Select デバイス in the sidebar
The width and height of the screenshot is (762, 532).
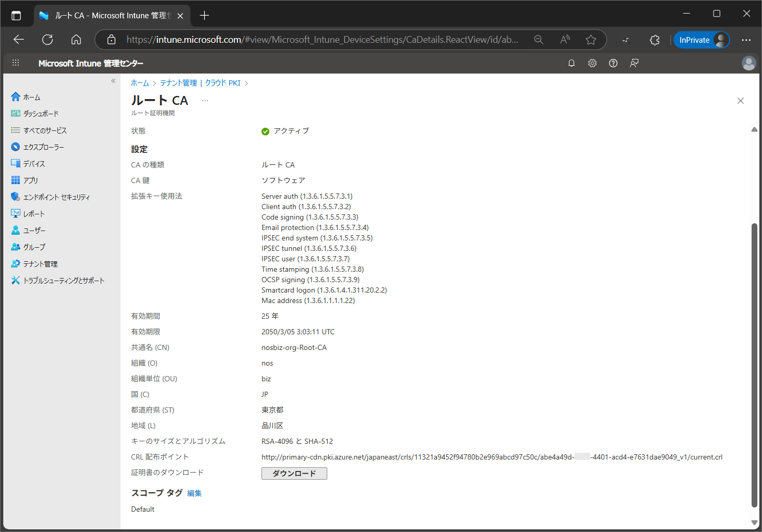pyautogui.click(x=34, y=164)
